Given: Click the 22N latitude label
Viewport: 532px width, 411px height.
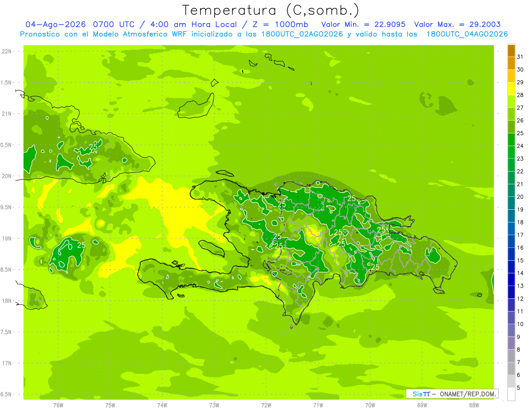Looking at the screenshot, I should 7,51.
